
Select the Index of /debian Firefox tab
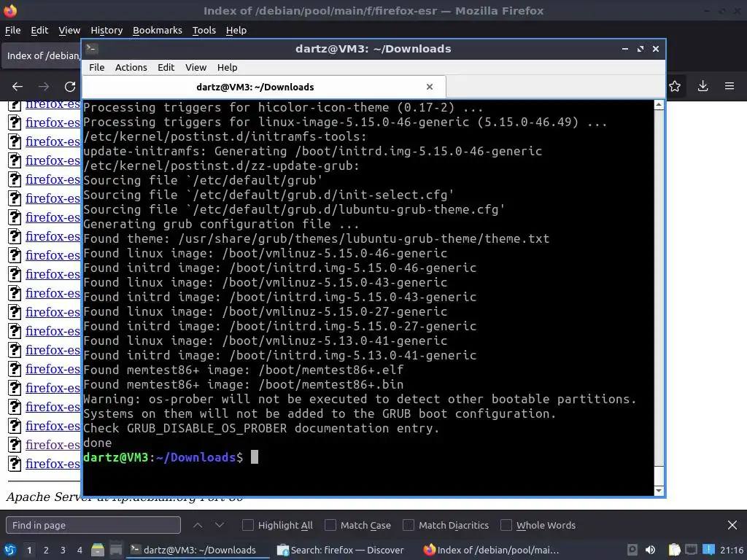point(42,55)
